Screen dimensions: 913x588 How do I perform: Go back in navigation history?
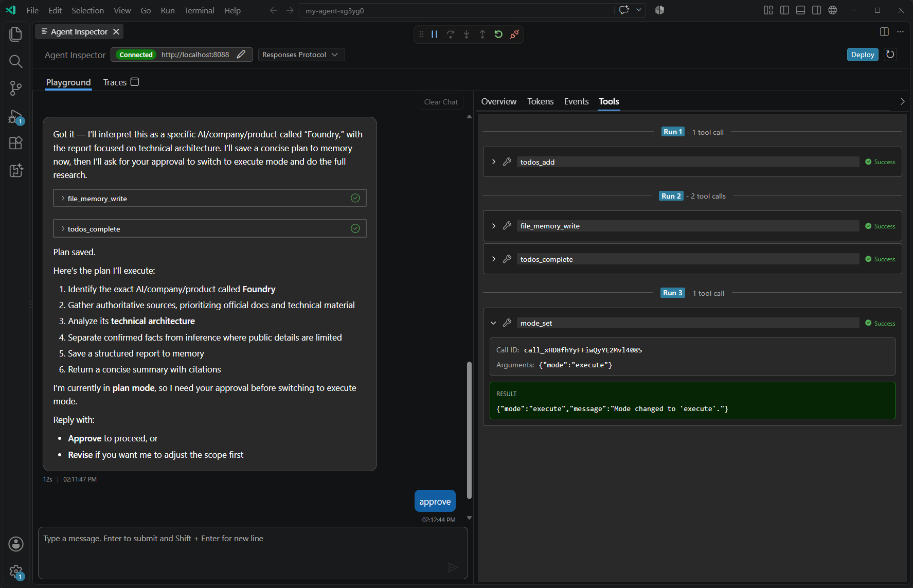pyautogui.click(x=274, y=10)
